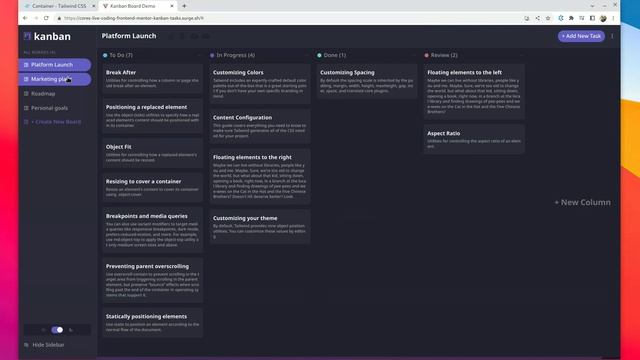Click the teal dot on the To Do column
The image size is (640, 360).
tap(105, 55)
